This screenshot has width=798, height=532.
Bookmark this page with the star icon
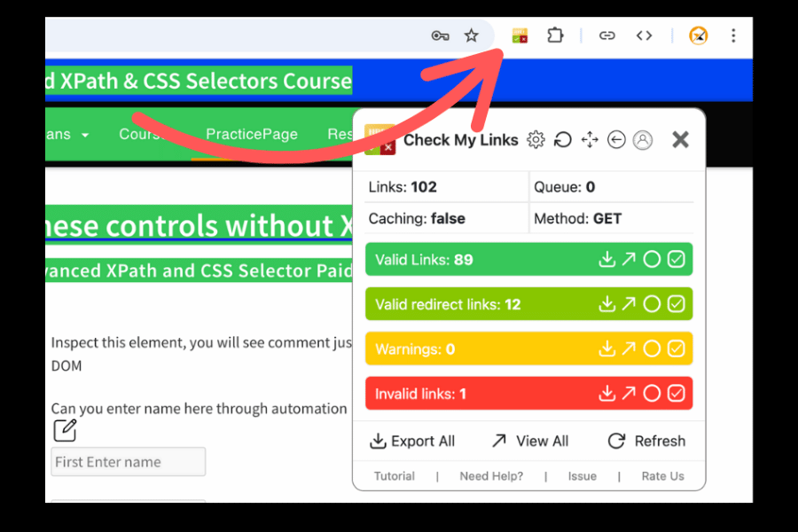coord(471,36)
